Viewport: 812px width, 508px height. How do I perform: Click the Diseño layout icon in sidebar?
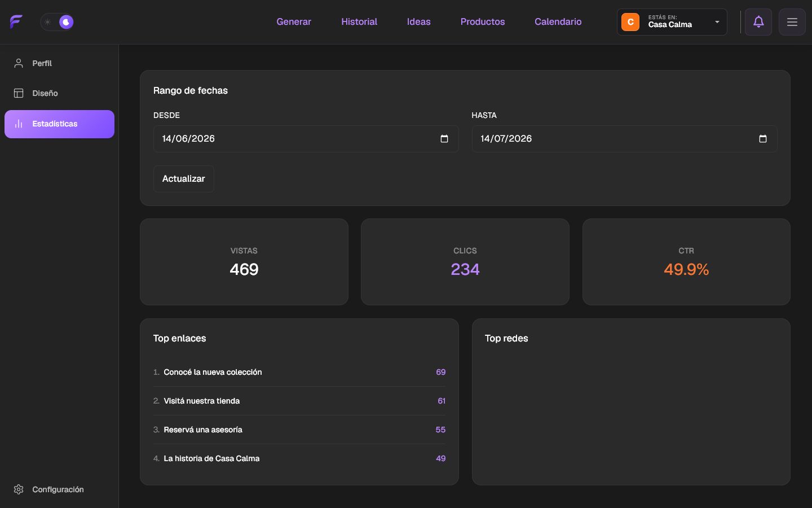(x=19, y=93)
